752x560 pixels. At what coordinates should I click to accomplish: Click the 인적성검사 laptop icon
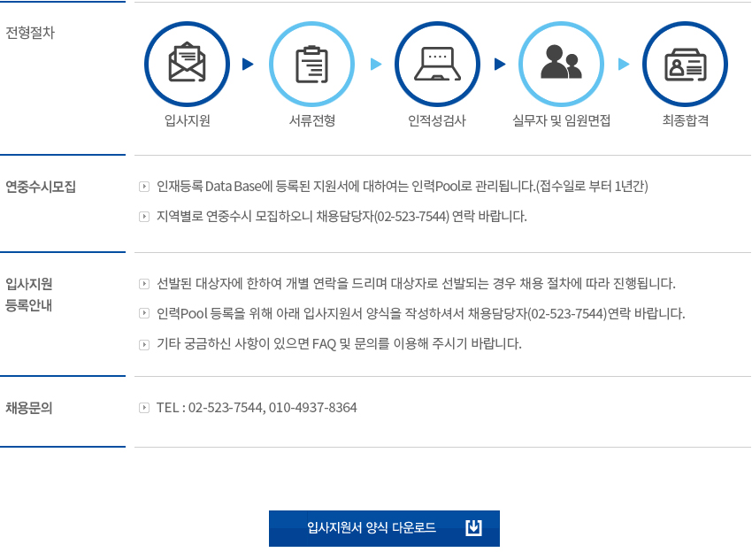(437, 64)
